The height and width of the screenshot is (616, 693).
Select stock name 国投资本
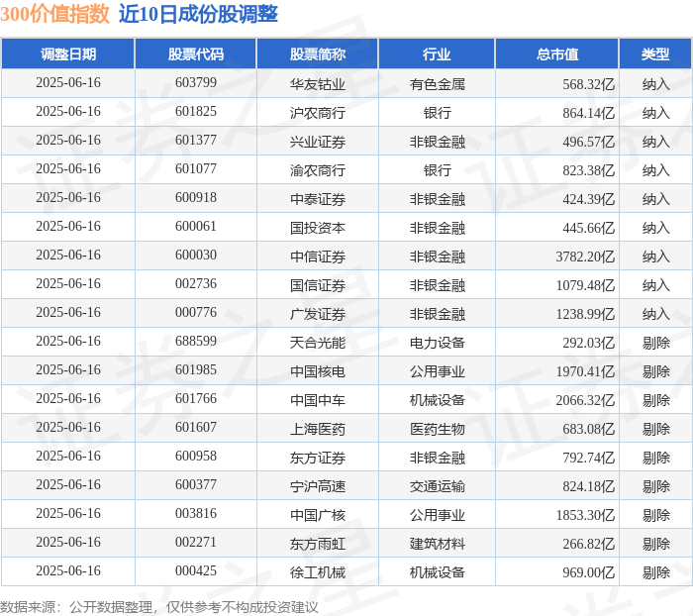click(x=318, y=228)
